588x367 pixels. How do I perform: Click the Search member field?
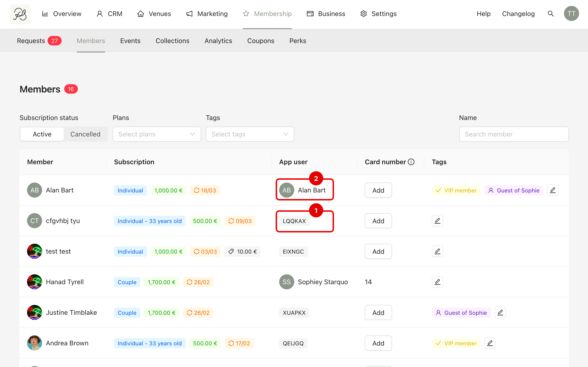pos(513,134)
